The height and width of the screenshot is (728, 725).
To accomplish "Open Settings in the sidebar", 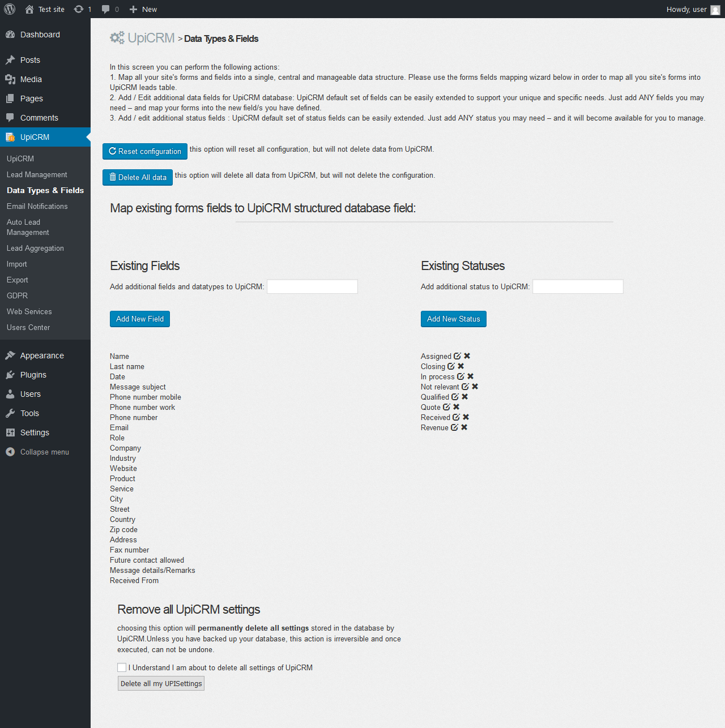I will click(x=45, y=432).
